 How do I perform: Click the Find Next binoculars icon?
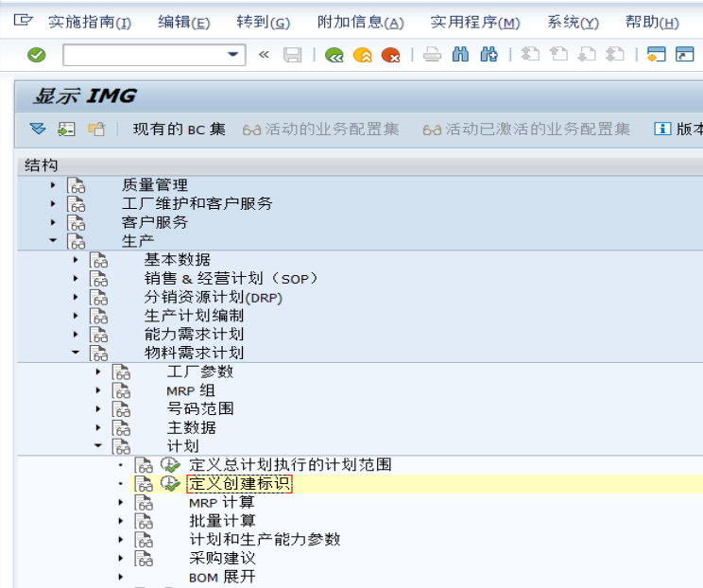tap(489, 55)
